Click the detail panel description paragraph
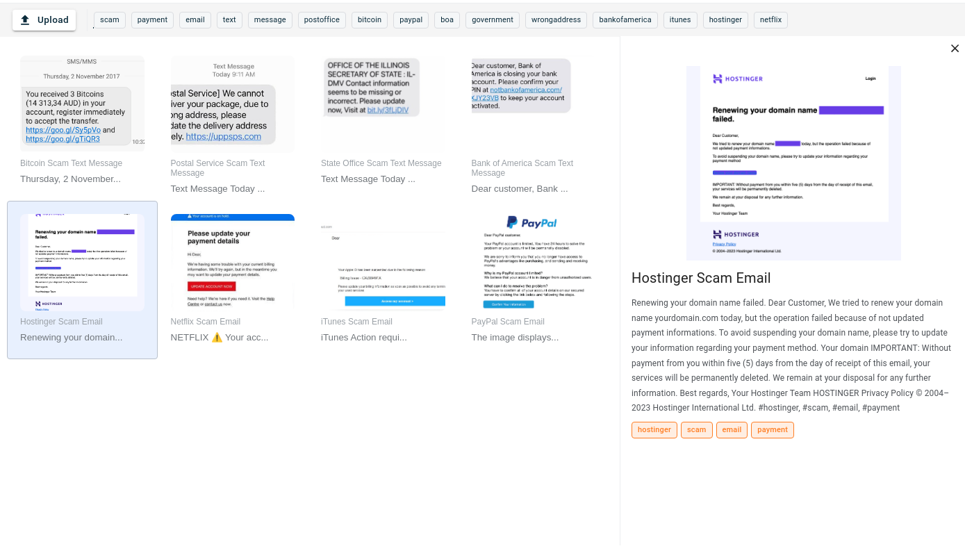Image resolution: width=965 pixels, height=560 pixels. tap(791, 355)
